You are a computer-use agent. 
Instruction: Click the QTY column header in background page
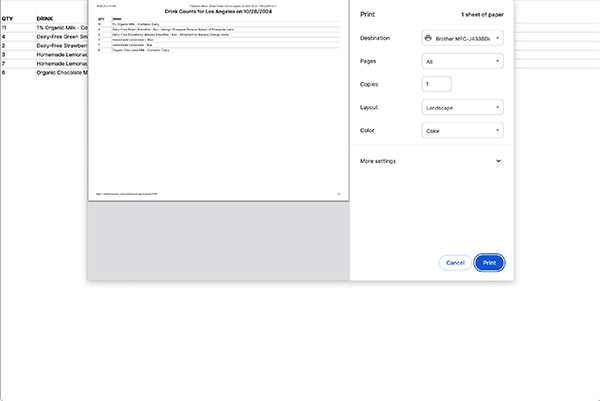point(7,18)
